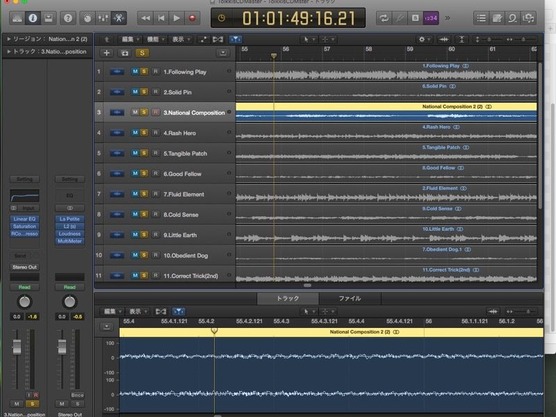Toggle the Flex button in tracks menu bar

pos(218,39)
